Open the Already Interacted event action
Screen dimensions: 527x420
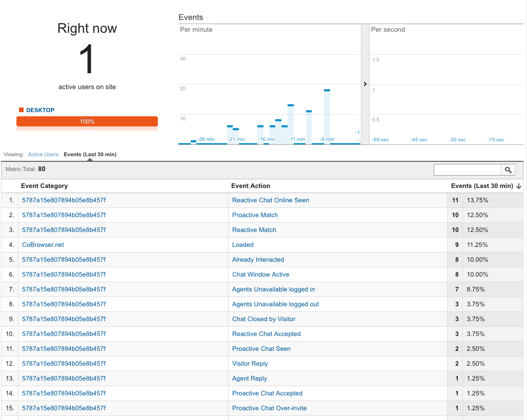(258, 260)
